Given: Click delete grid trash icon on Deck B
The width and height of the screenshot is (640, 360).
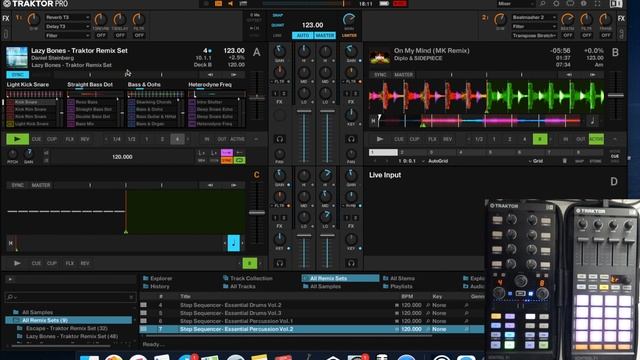Looking at the screenshot, I should tap(564, 161).
